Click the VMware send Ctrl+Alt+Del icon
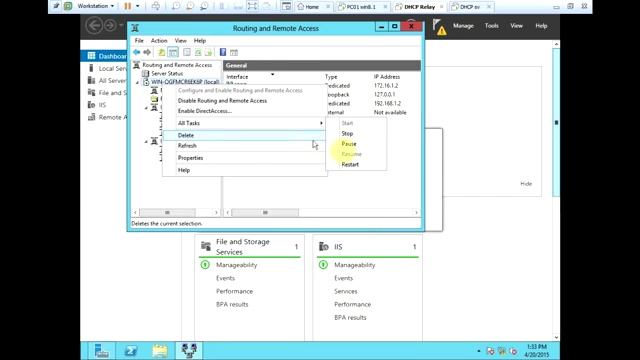This screenshot has width=640, height=360. (156, 6)
